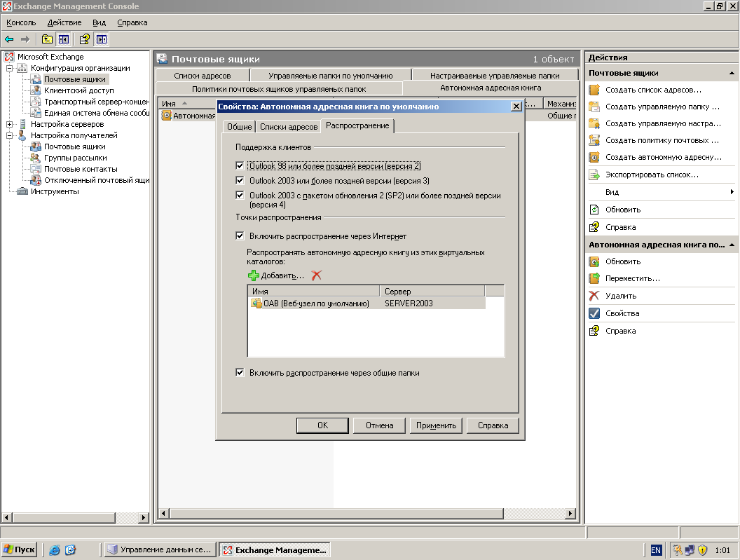Open the Консоль menu
Viewport: 740px width, 560px height.
click(x=21, y=22)
